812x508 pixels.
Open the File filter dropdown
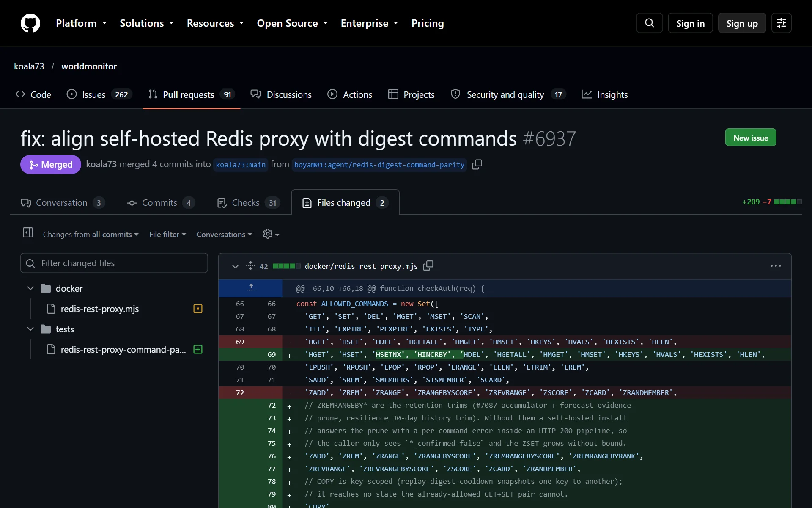[x=167, y=234]
